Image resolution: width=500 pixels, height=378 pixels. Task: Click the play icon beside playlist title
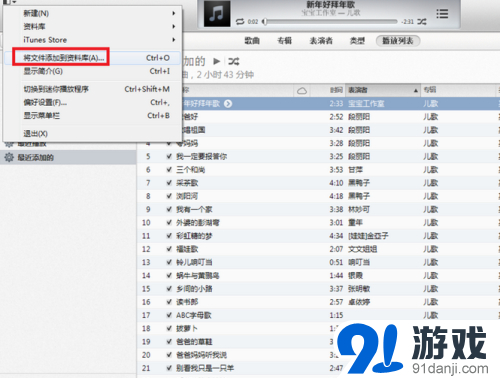click(x=217, y=61)
